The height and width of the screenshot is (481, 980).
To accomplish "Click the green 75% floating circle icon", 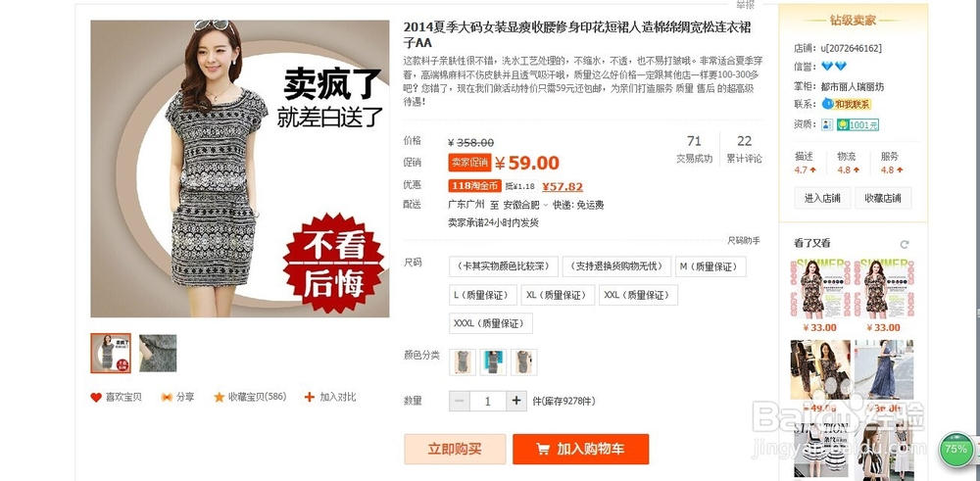I will click(x=955, y=449).
